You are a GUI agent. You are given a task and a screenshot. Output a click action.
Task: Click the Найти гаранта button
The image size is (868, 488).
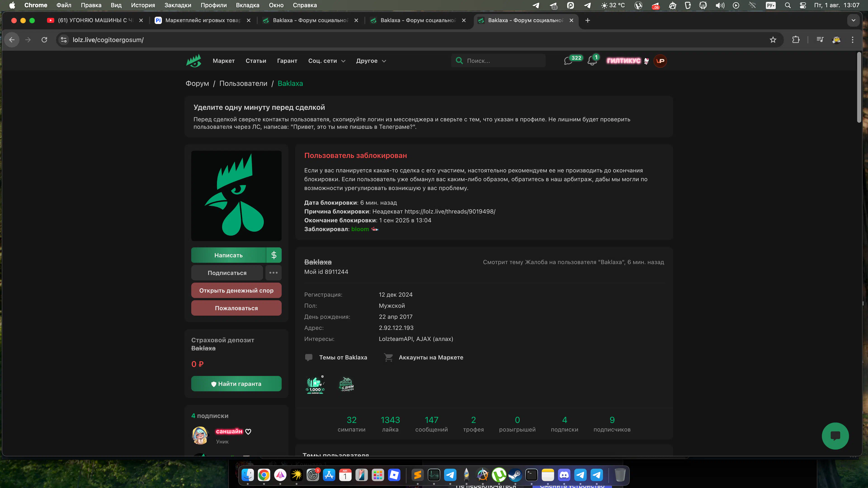[x=236, y=384]
